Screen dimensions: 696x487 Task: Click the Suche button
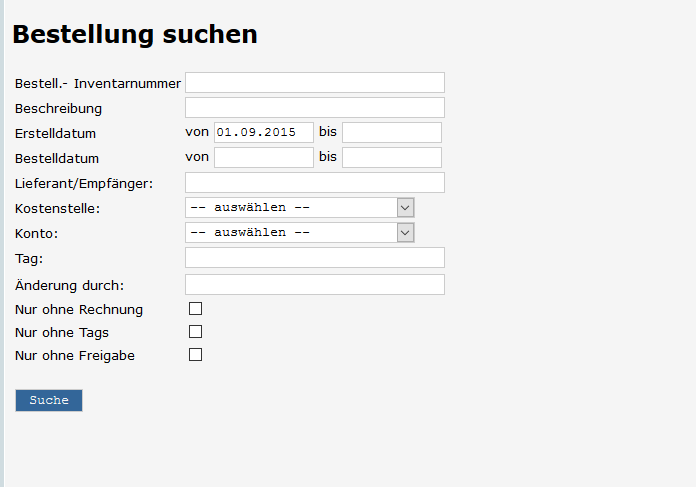pyautogui.click(x=48, y=400)
